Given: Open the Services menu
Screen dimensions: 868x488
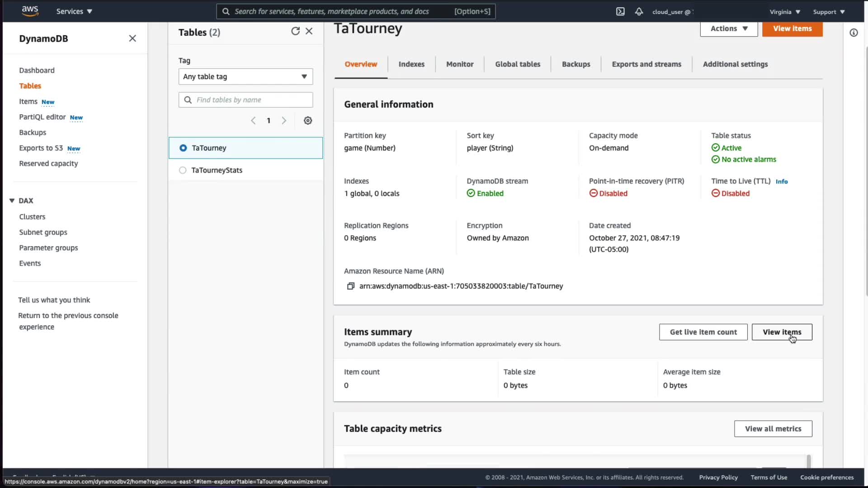Looking at the screenshot, I should click(x=74, y=12).
